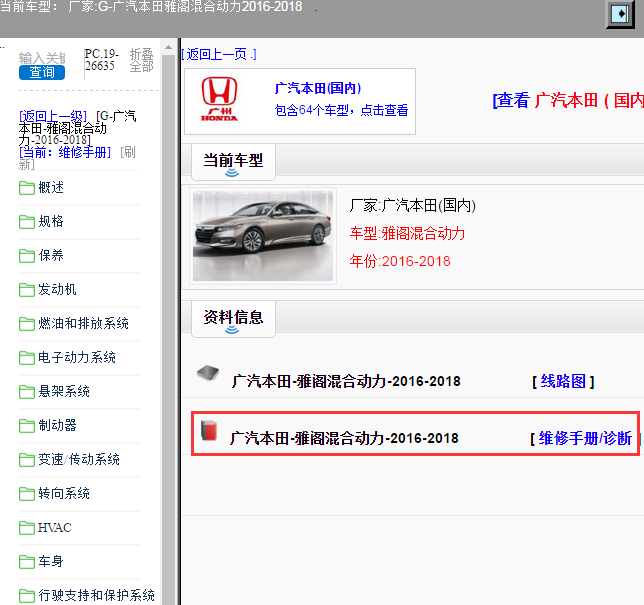Expand the 车身 tree item
The height and width of the screenshot is (605, 644).
click(51, 561)
